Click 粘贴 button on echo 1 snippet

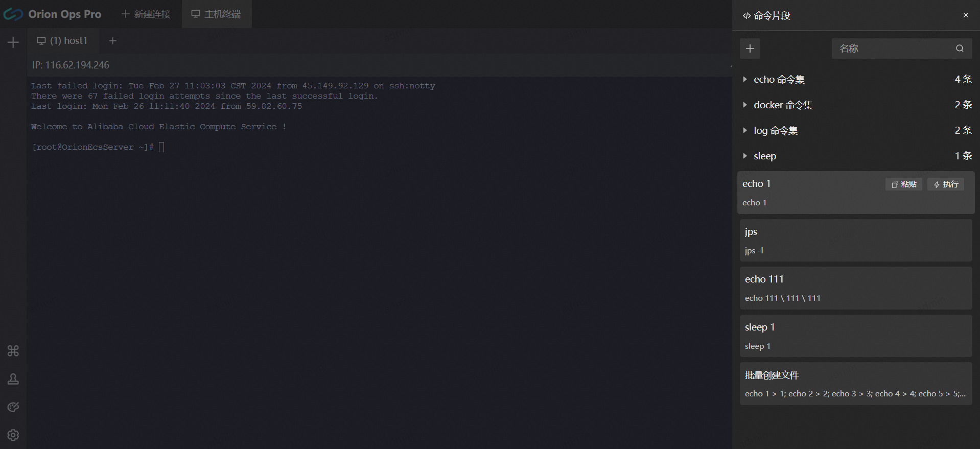(903, 184)
